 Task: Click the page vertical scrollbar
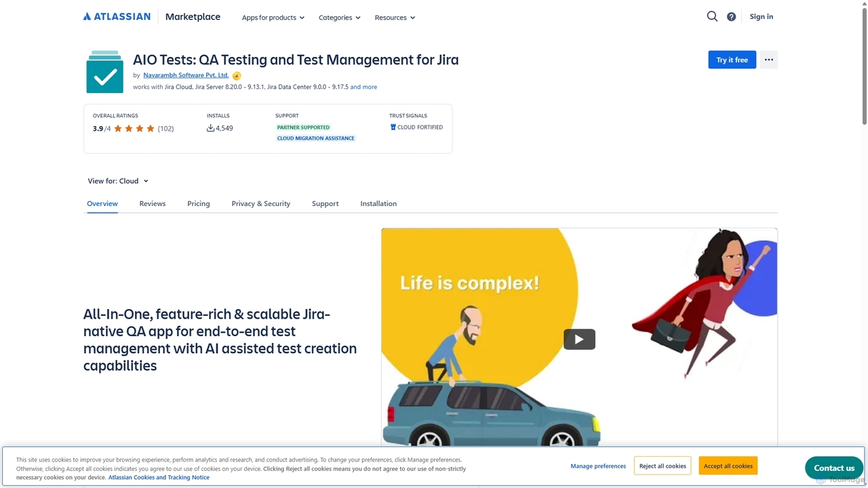tap(865, 68)
